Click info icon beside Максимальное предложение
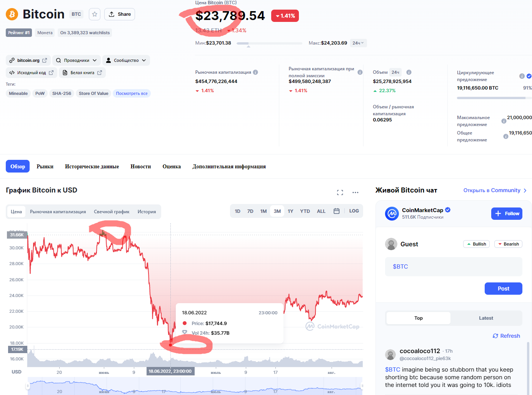 point(504,121)
